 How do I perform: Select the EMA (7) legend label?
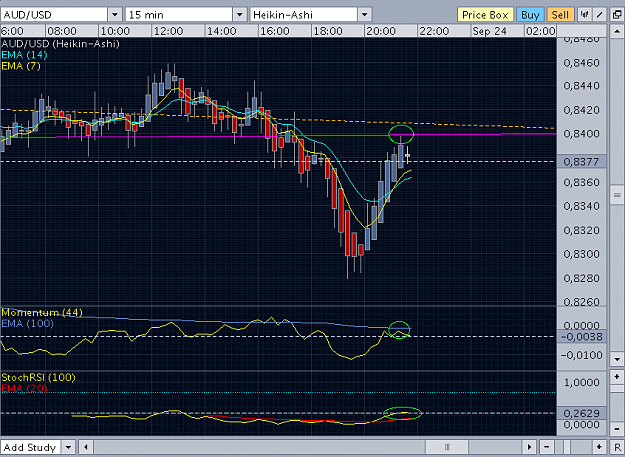point(21,66)
